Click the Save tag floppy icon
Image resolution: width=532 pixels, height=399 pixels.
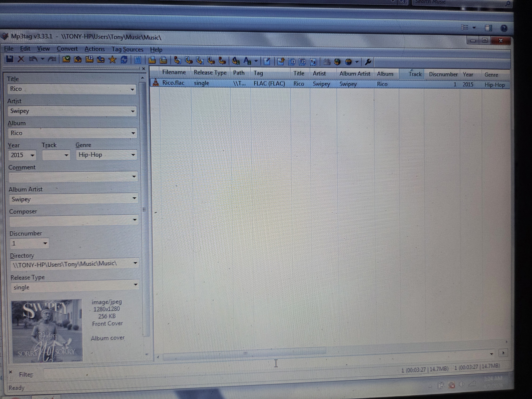(x=10, y=59)
